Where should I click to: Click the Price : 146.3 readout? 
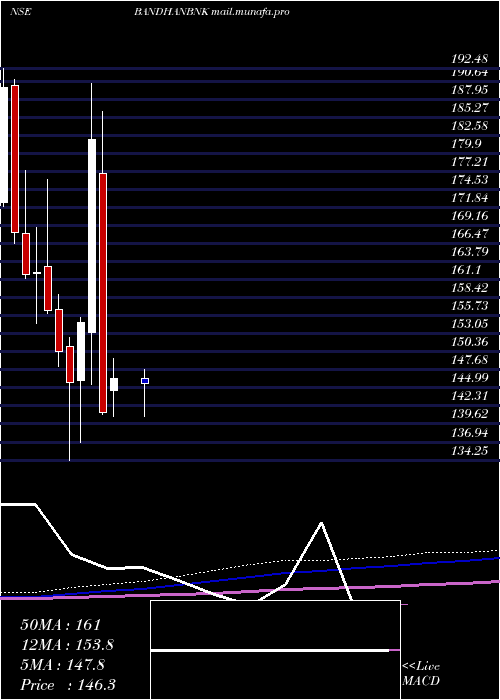68,685
